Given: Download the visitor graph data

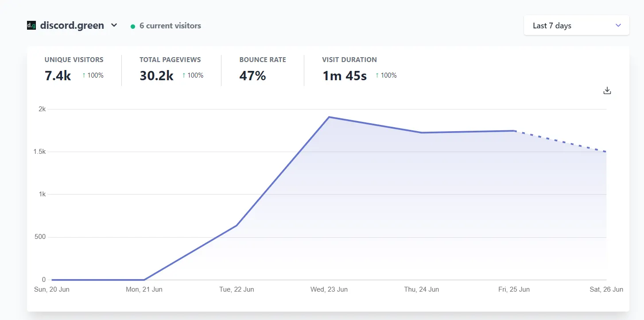Looking at the screenshot, I should (x=607, y=90).
